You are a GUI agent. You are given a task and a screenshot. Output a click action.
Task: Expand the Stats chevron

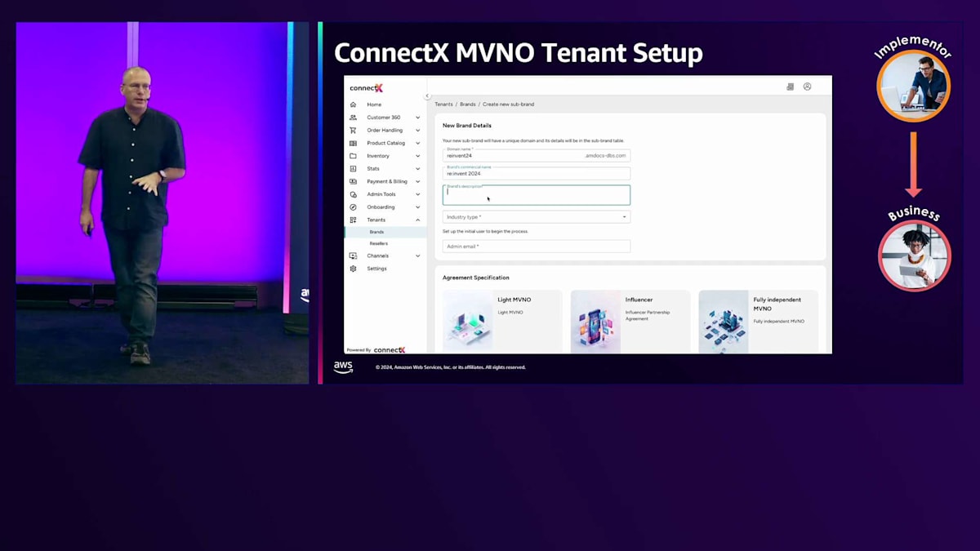tap(418, 169)
